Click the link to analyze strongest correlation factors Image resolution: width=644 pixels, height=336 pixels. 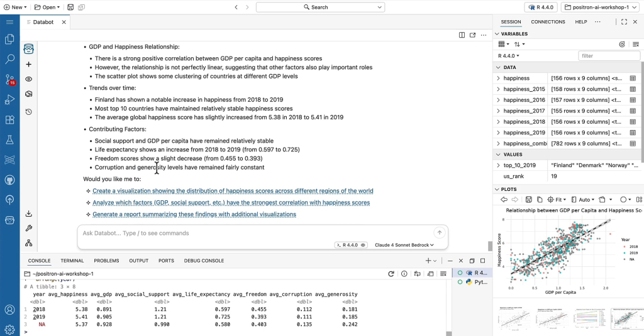pos(231,203)
